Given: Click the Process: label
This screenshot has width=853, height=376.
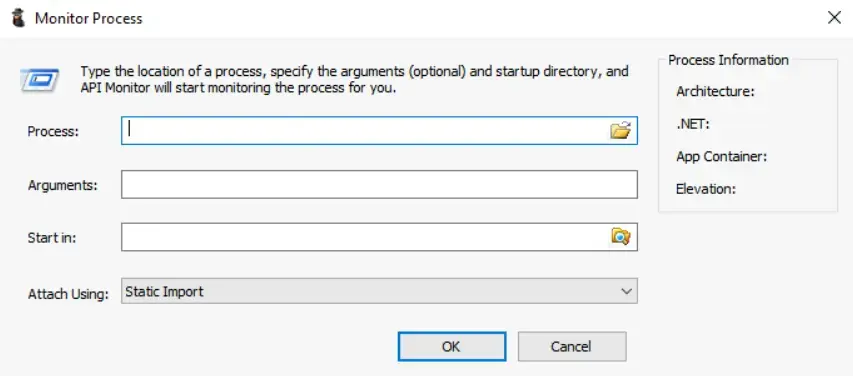Looking at the screenshot, I should click(x=53, y=132).
